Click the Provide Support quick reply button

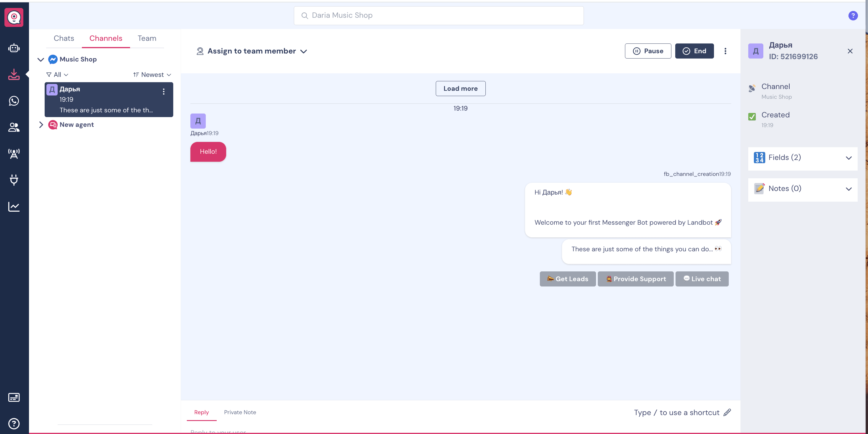(636, 279)
